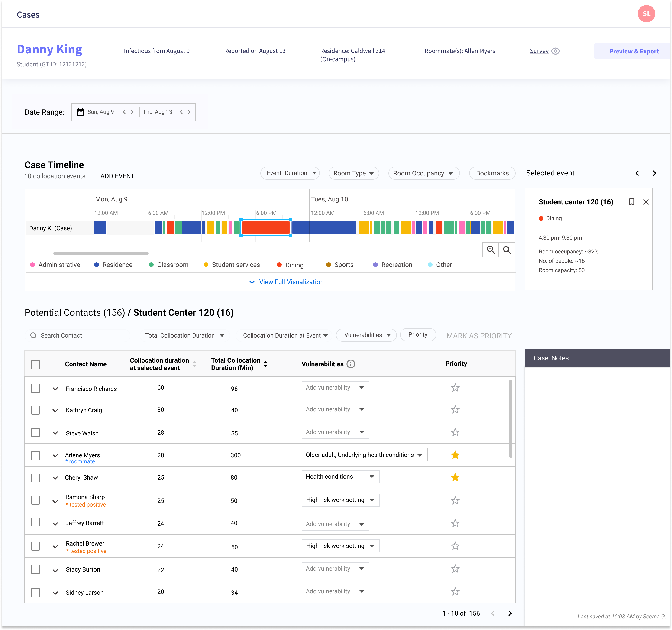Image resolution: width=672 pixels, height=630 pixels.
Task: Open the Room Type filter dropdown
Action: tap(353, 173)
